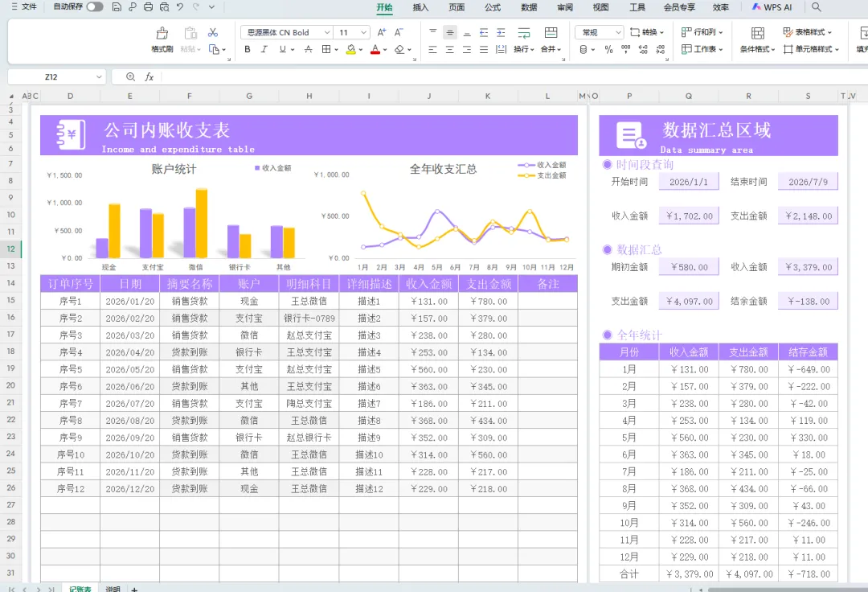
Task: Switch to the 插入 ribbon tab
Action: [420, 7]
